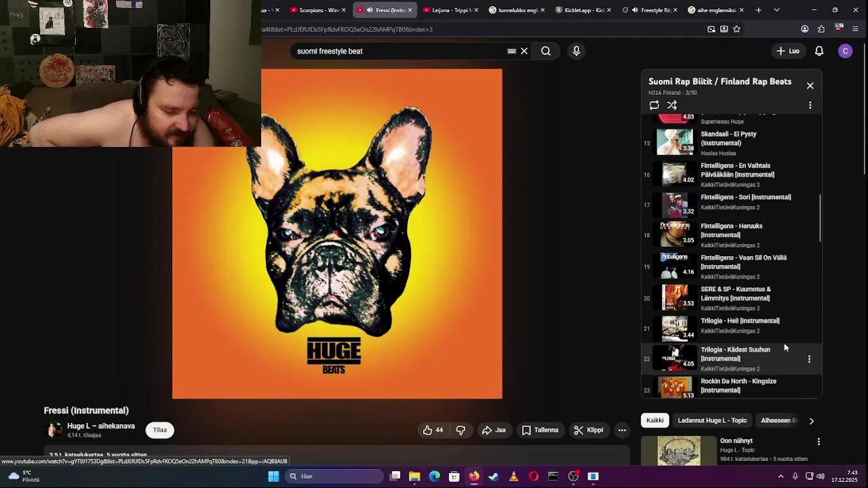Play Skandaali - Ei Pysty (Instrumental)

point(732,143)
